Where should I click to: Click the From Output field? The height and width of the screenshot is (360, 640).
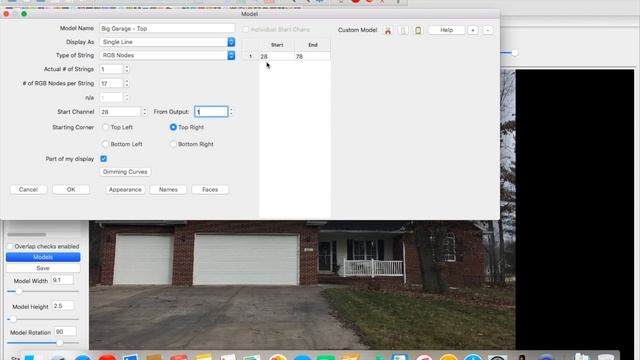(211, 111)
